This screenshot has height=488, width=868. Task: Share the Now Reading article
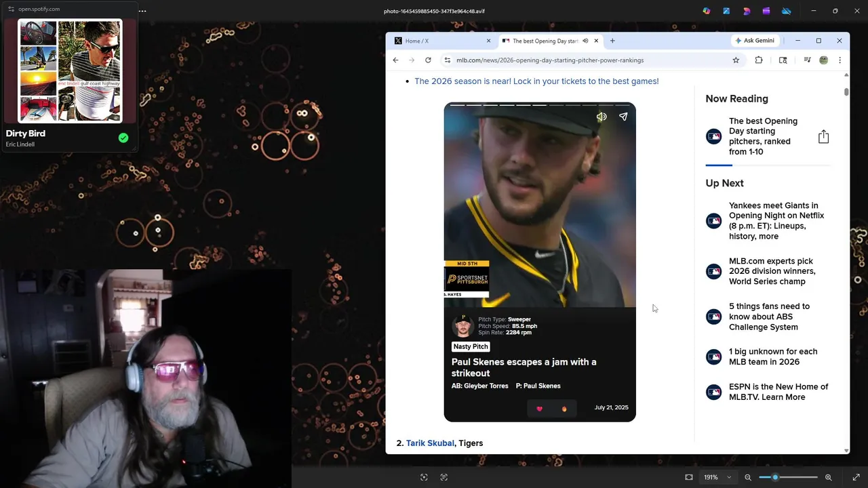tap(823, 137)
